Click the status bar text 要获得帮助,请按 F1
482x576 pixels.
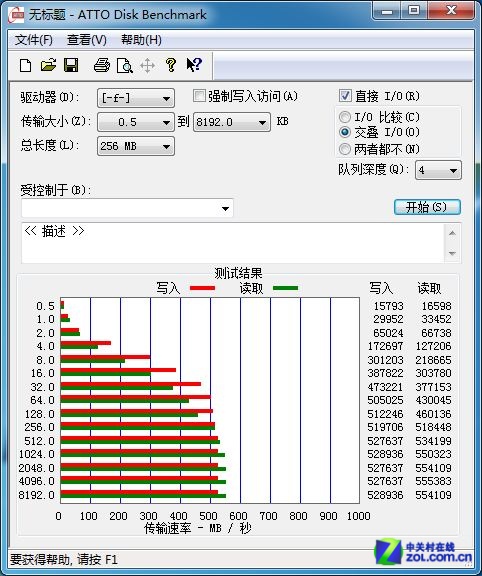click(64, 559)
